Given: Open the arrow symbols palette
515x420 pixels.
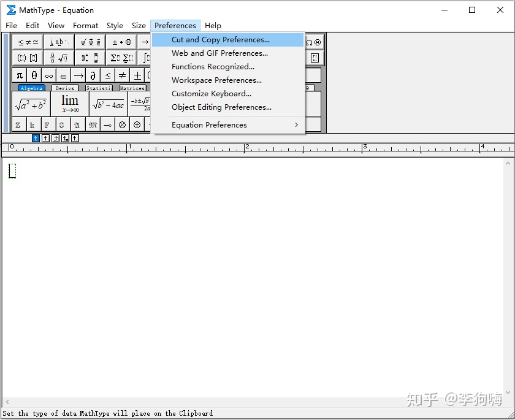Looking at the screenshot, I should point(145,42).
